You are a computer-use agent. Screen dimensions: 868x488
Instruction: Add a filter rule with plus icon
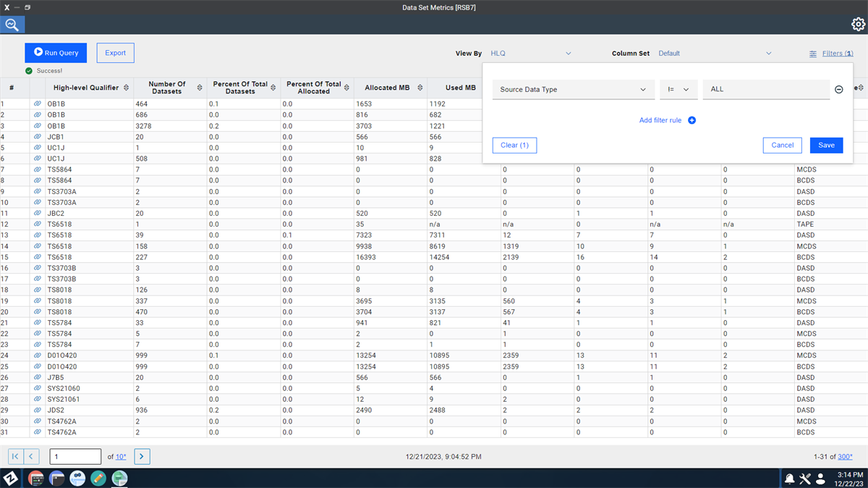click(x=692, y=120)
